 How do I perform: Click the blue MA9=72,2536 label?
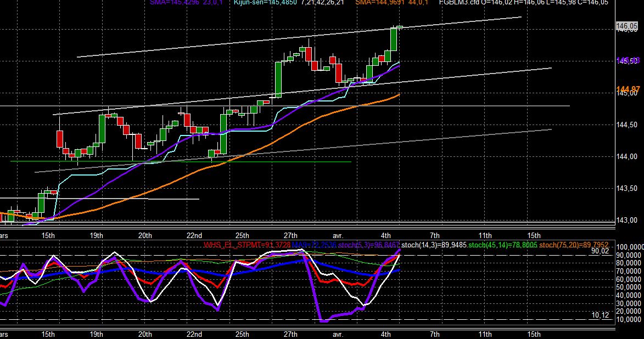click(x=314, y=245)
